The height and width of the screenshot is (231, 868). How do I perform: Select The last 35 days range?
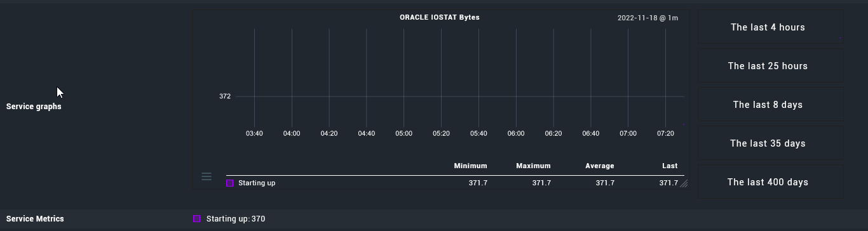click(x=771, y=143)
